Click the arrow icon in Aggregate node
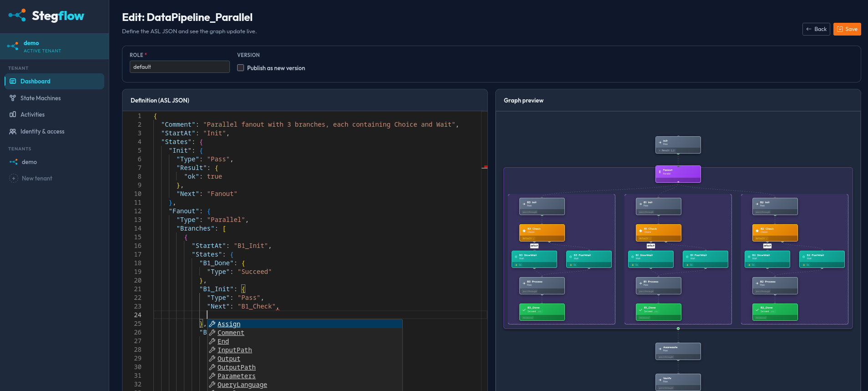Image resolution: width=868 pixels, height=391 pixels. pyautogui.click(x=660, y=349)
